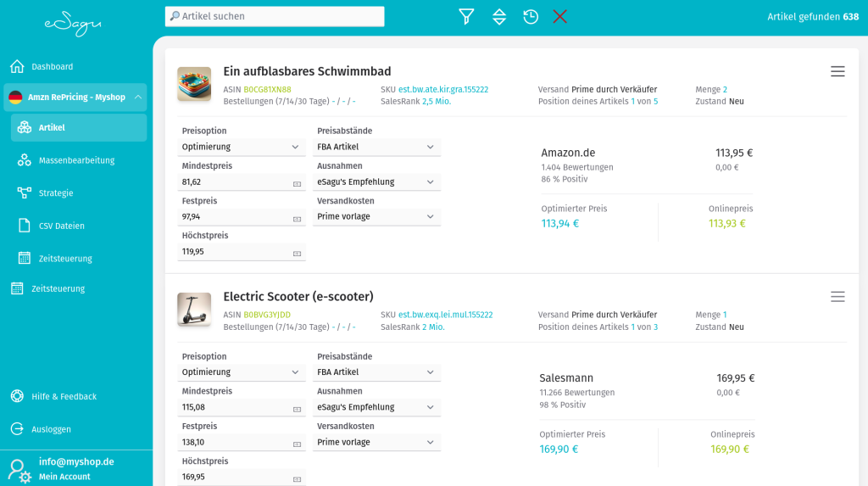Open the sort order icon
Image resolution: width=868 pixels, height=486 pixels.
(x=498, y=17)
